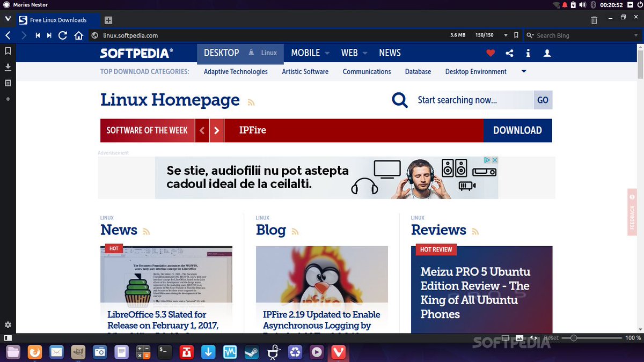
Task: Show next software of the week
Action: click(x=217, y=130)
